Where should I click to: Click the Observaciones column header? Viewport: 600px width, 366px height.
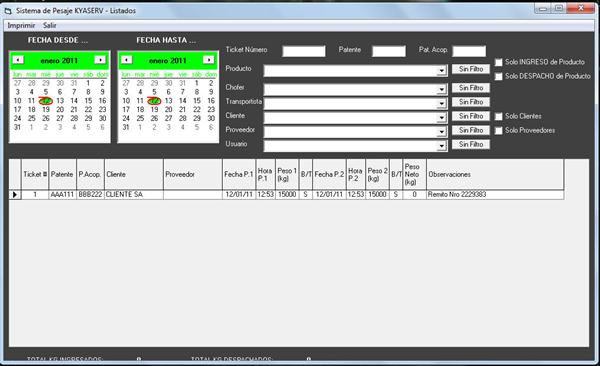(x=495, y=174)
